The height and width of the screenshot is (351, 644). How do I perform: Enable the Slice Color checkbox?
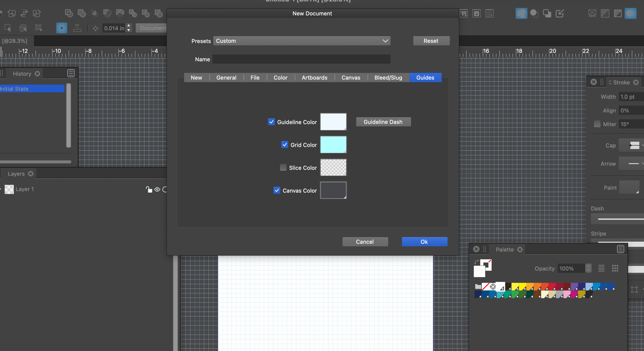(x=283, y=168)
